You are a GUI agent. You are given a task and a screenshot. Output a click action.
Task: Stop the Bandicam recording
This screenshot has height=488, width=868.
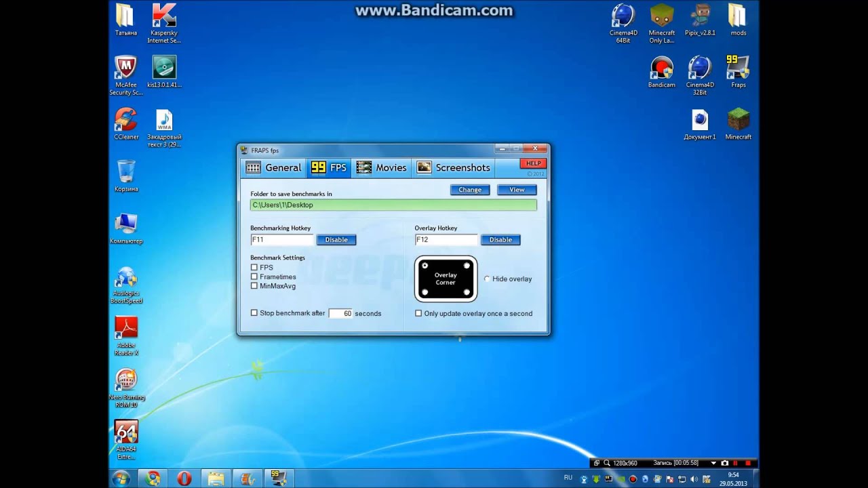pos(748,463)
